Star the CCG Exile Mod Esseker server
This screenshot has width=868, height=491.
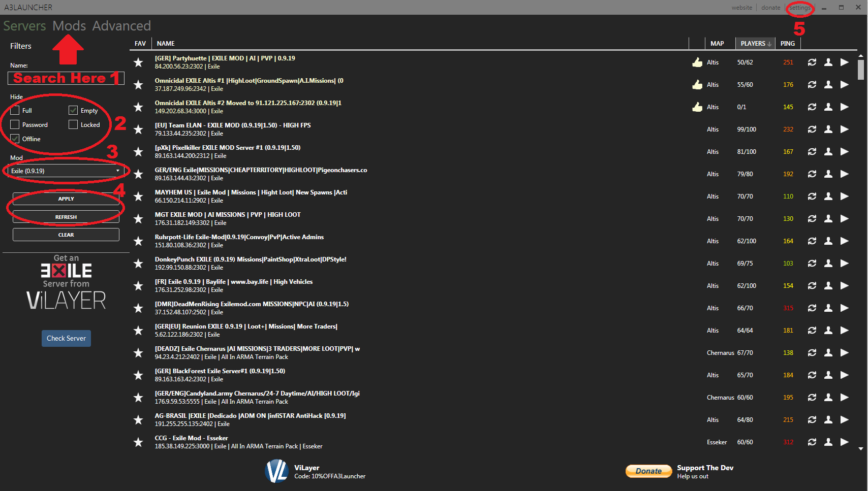(x=138, y=442)
